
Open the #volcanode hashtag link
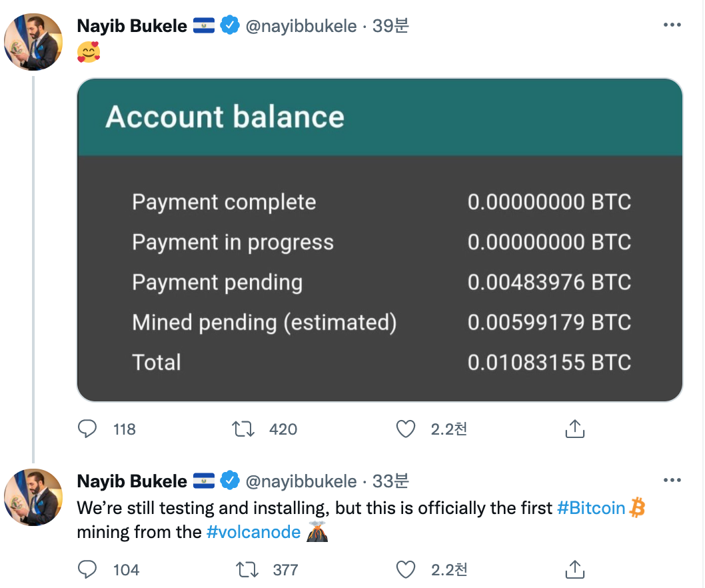pos(253,532)
